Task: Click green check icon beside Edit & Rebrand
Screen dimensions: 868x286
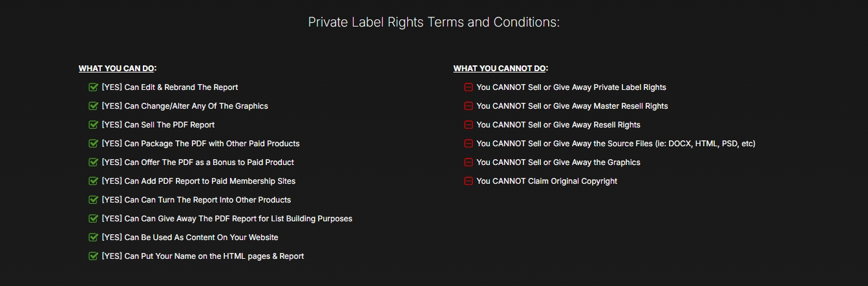Action: click(x=93, y=87)
